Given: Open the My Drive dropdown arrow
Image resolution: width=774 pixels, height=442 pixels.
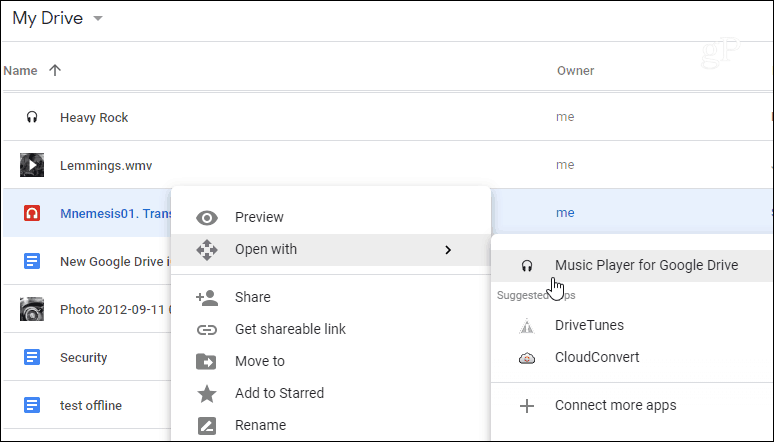Looking at the screenshot, I should point(98,19).
